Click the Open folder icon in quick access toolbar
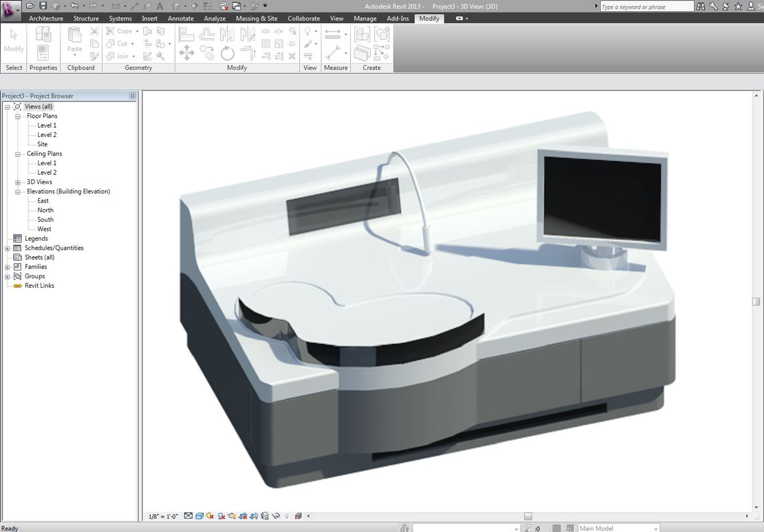The width and height of the screenshot is (764, 532). (x=30, y=6)
